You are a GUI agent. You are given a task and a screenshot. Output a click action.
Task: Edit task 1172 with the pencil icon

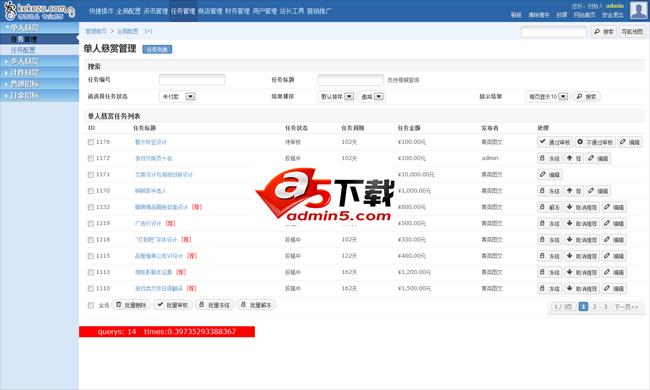pos(591,158)
